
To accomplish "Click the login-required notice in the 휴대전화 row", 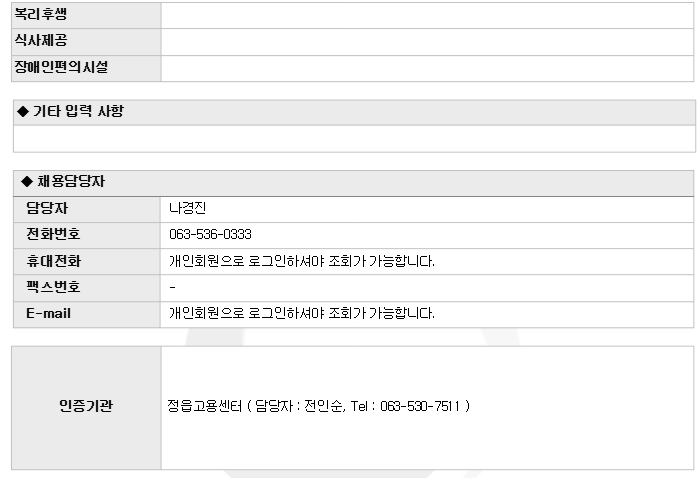I will pyautogui.click(x=302, y=261).
